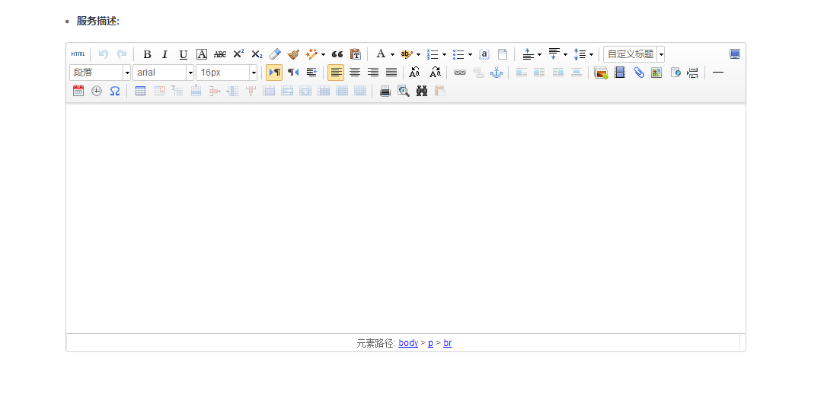
Task: Toggle right-to-left text direction
Action: (x=293, y=72)
